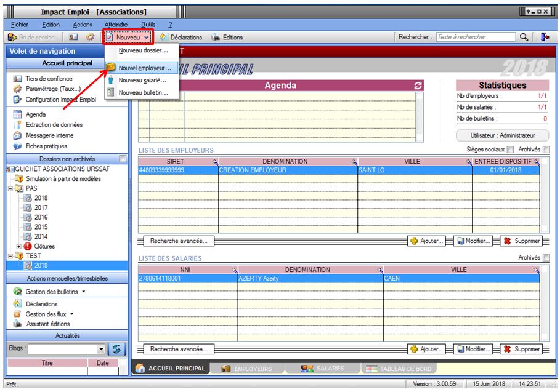
Task: Open the Outils menu
Action: (148, 25)
